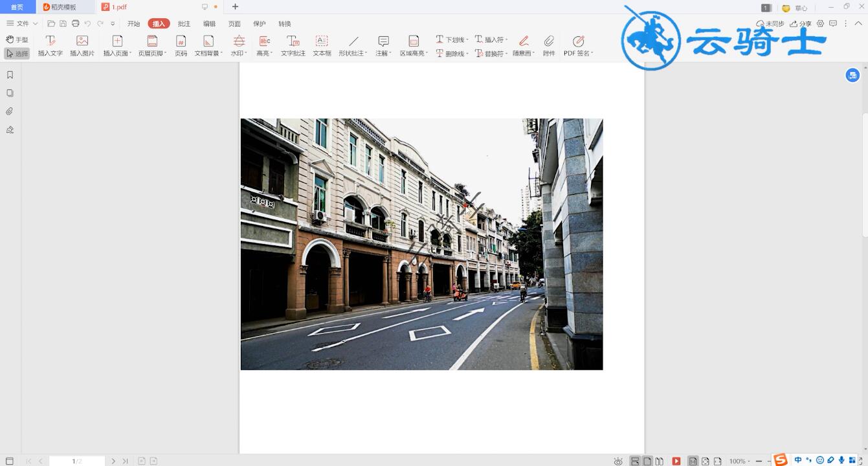Click the 分享 share button

801,24
